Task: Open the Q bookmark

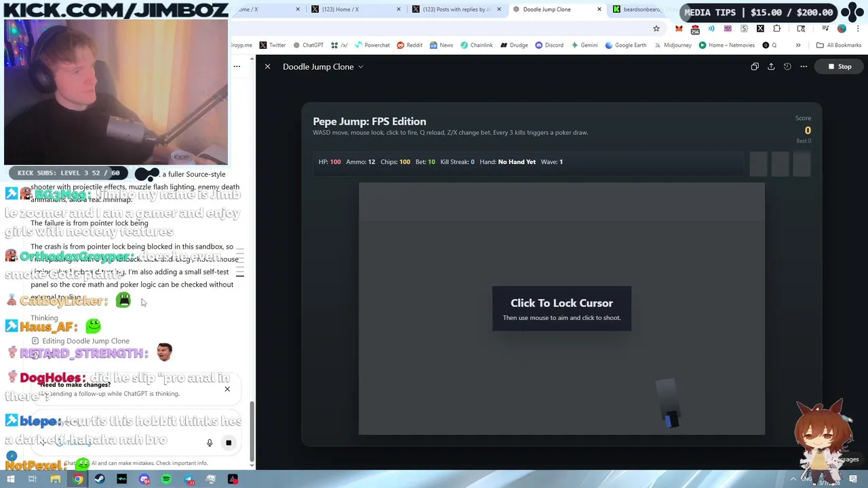Action: tap(770, 45)
